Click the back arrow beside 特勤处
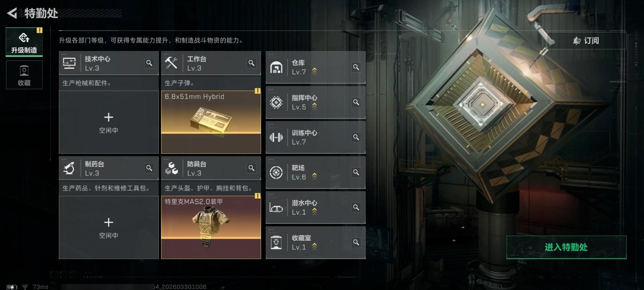This screenshot has height=290, width=644. (x=12, y=13)
